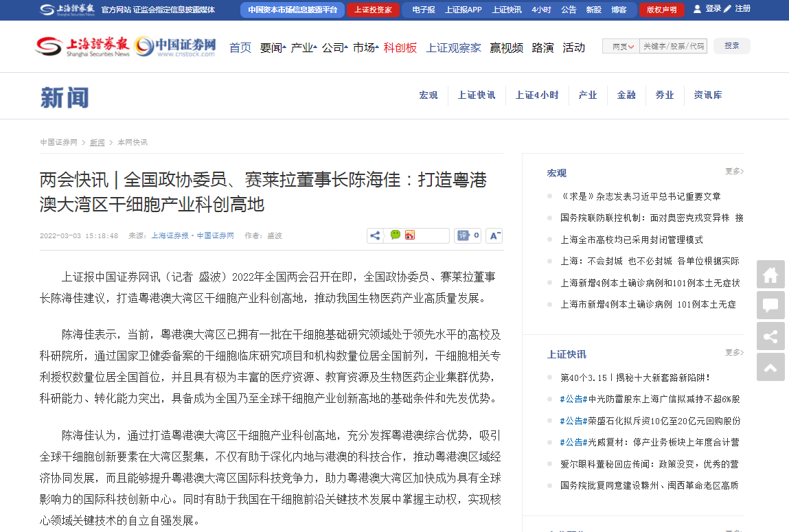789x532 pixels.
Task: Click the share icon above the article
Action: click(375, 235)
